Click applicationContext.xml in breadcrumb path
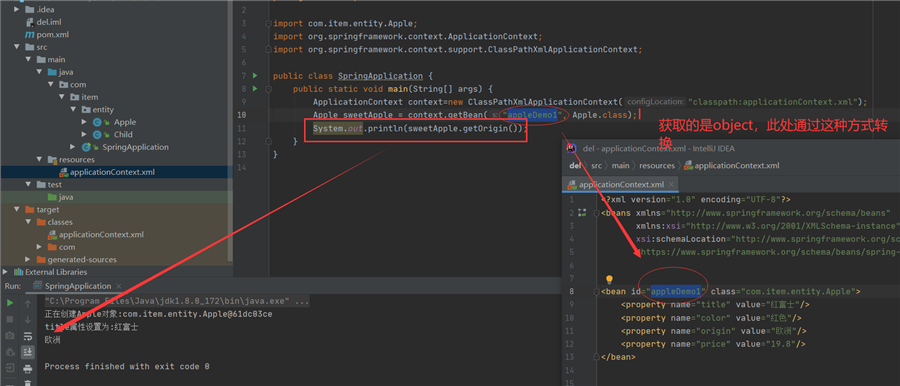 pyautogui.click(x=732, y=165)
